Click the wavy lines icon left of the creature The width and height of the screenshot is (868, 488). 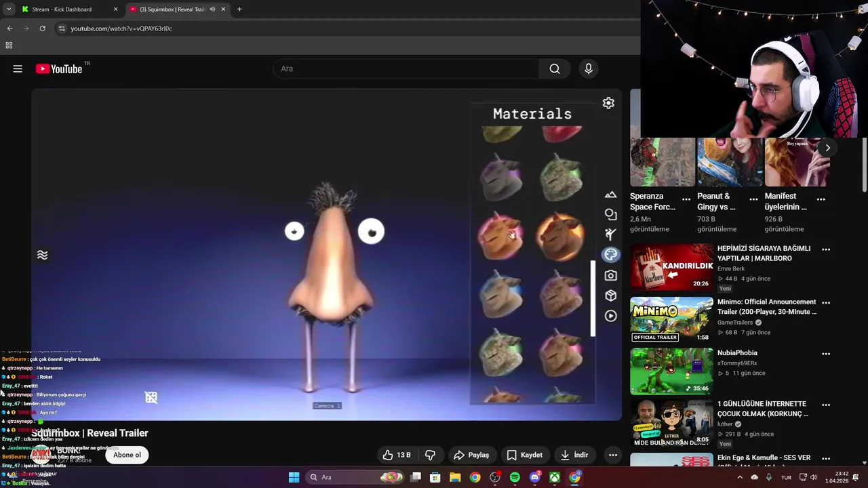pos(42,255)
